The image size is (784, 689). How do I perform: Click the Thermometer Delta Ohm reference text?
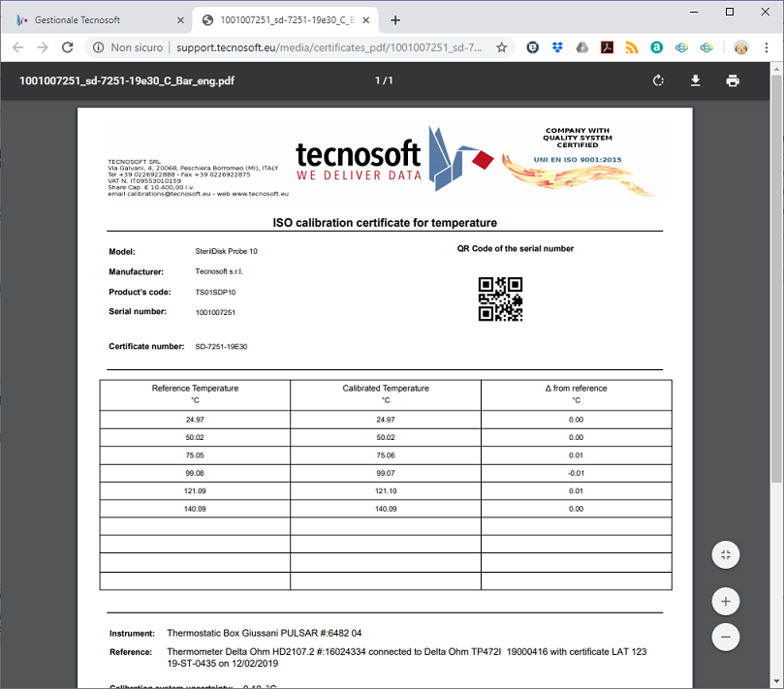point(406,657)
